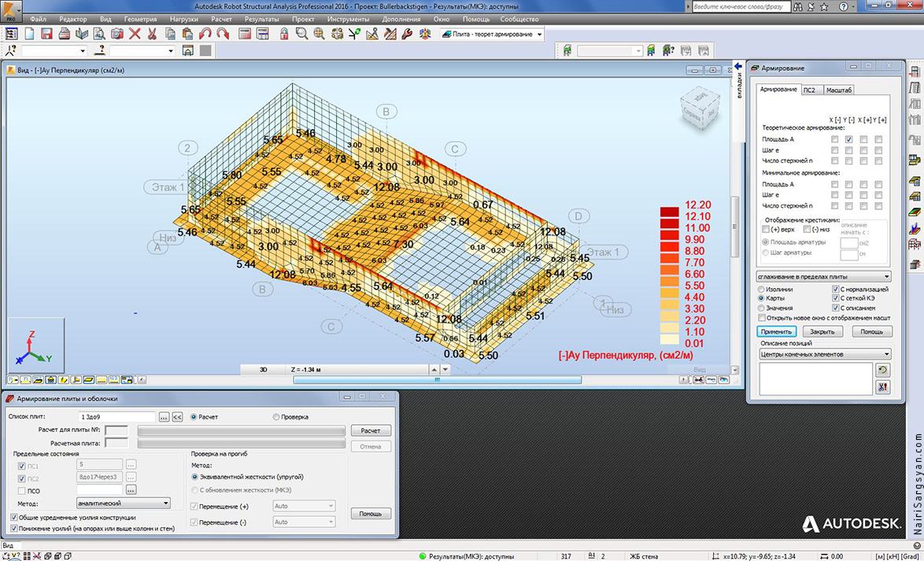Open the wrench preferences tool icon
Screen dimensions: 924x561
[x=407, y=34]
